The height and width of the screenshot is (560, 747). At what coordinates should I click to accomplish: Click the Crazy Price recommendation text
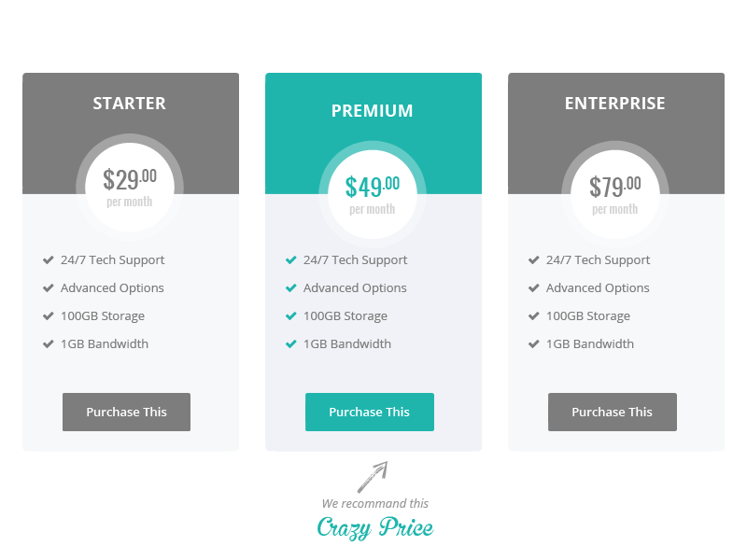coord(375,528)
